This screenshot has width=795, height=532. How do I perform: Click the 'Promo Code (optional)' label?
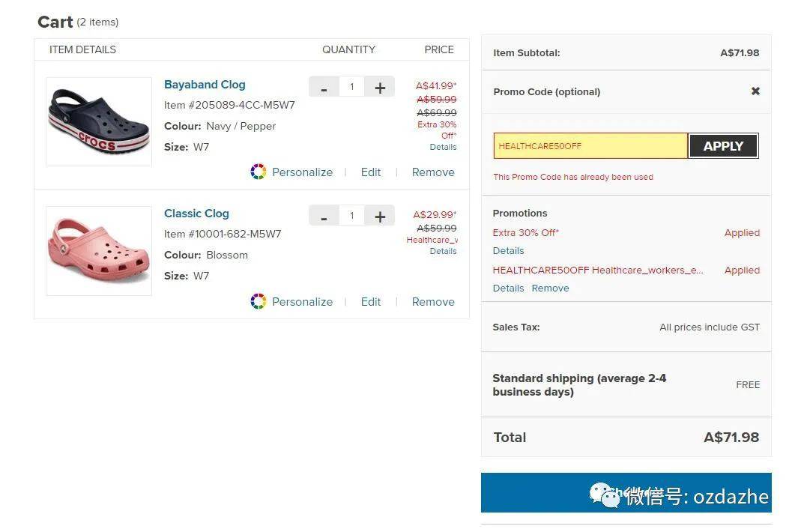pos(546,92)
